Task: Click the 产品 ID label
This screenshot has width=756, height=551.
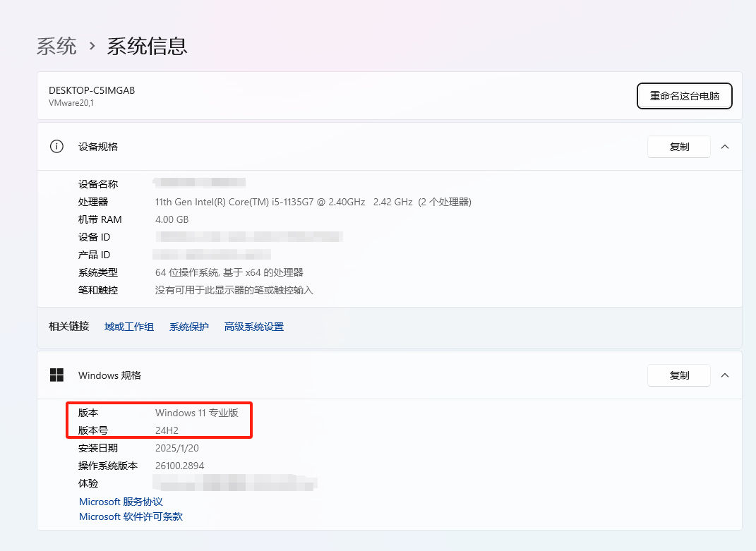Action: coord(94,255)
